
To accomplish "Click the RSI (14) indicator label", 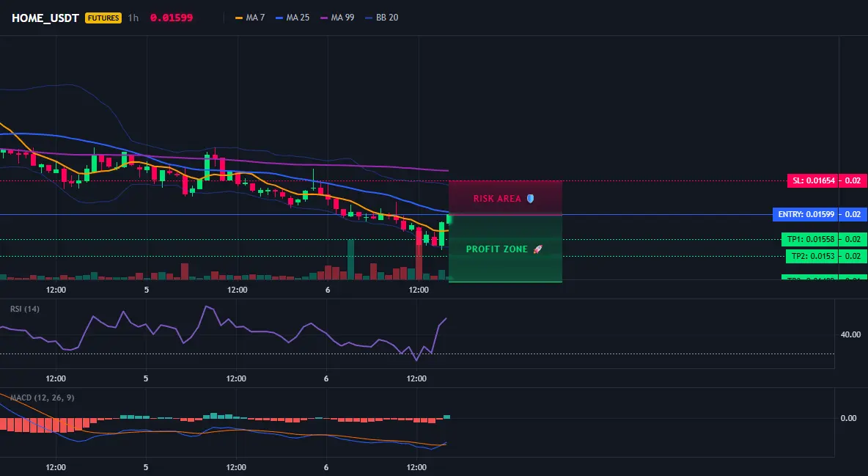I will pos(25,309).
